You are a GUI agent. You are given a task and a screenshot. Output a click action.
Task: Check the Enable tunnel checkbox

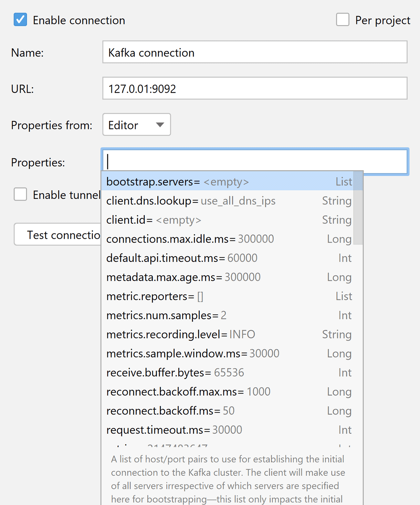(x=20, y=194)
